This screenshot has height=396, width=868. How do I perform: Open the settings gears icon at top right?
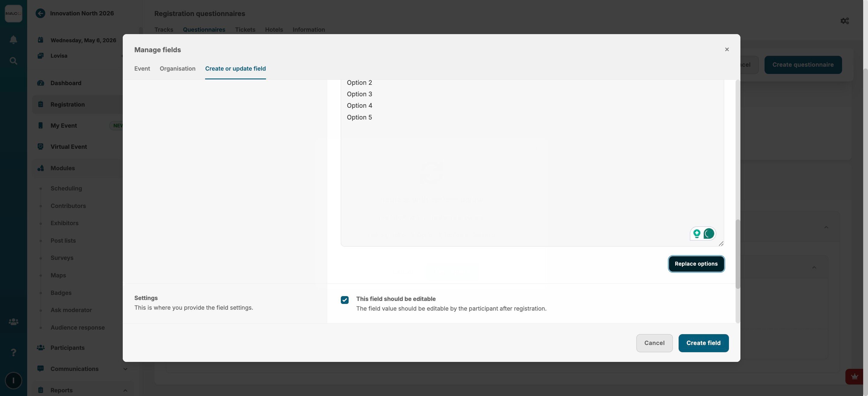pos(844,21)
